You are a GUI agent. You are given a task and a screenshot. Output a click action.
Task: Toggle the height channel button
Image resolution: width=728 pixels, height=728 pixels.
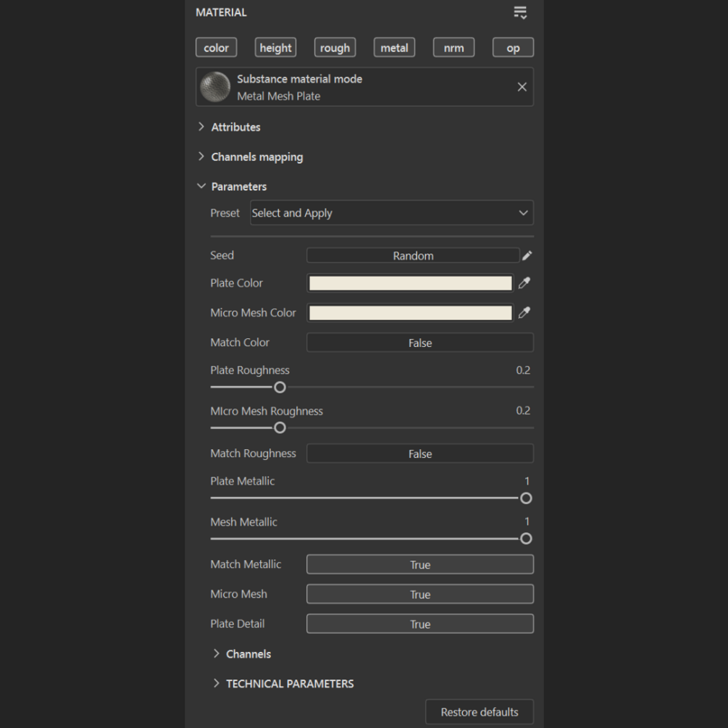click(275, 48)
